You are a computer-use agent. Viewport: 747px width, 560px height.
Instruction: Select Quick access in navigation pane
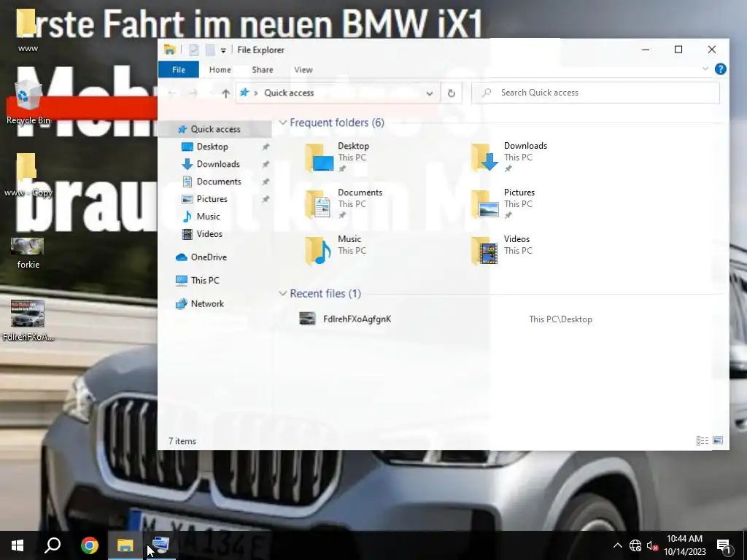(x=215, y=129)
